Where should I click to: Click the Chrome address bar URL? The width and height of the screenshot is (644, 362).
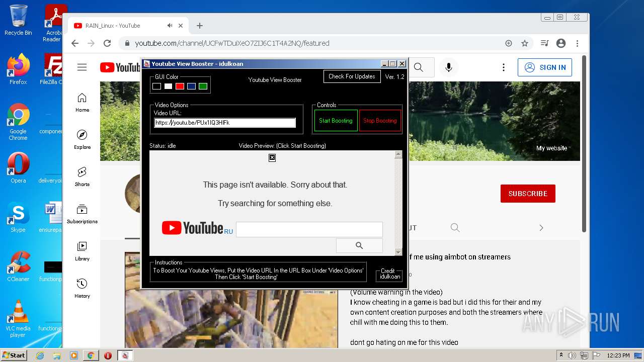coord(232,43)
